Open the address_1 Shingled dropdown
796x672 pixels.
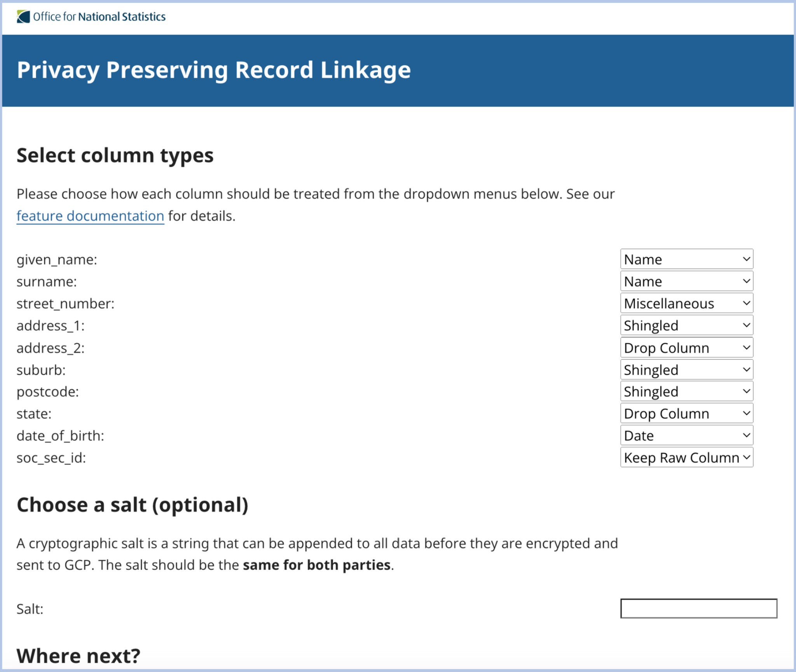pyautogui.click(x=686, y=325)
